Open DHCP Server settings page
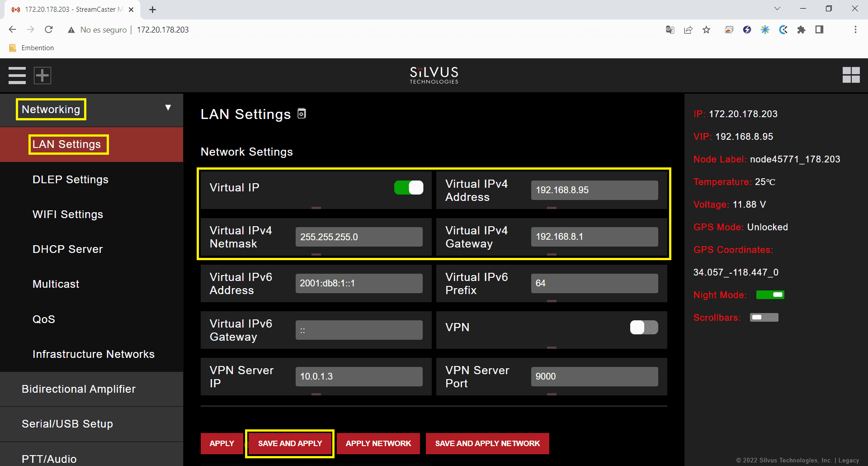The image size is (868, 466). [68, 249]
